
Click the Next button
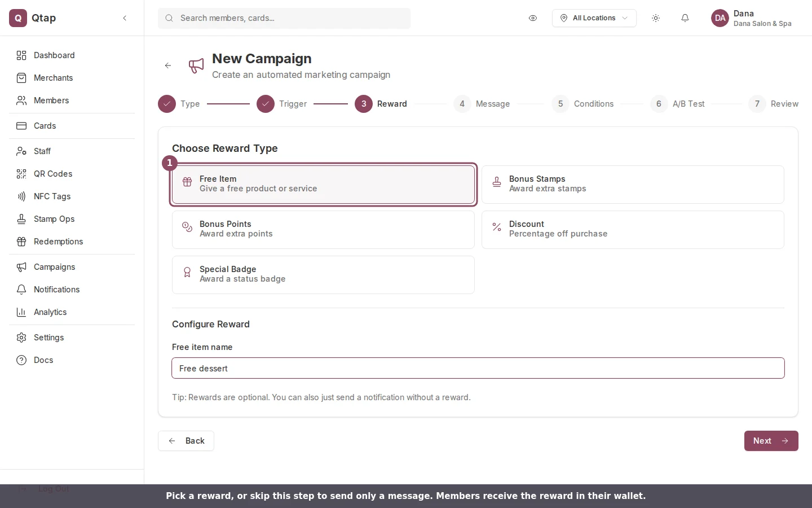click(771, 441)
